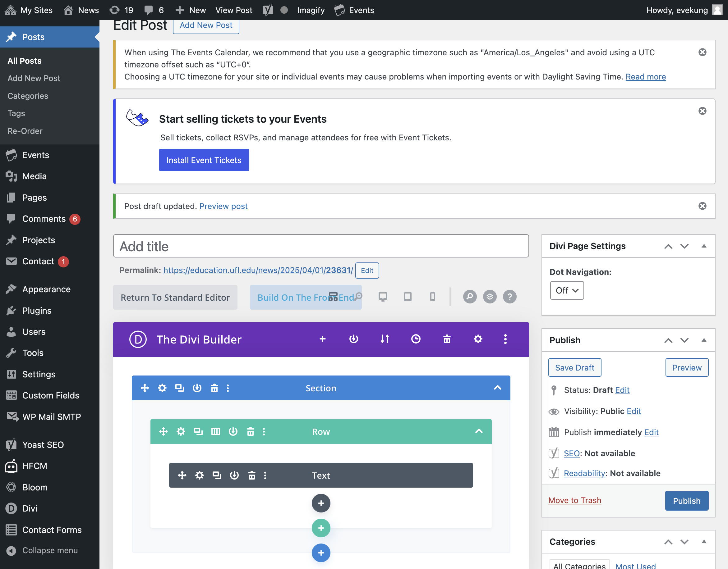The height and width of the screenshot is (569, 728).
Task: Duplicate the Section with clone icon
Action: 179,388
